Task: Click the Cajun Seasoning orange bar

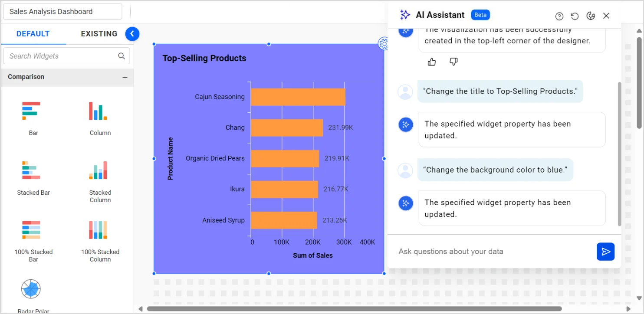Action: (298, 97)
